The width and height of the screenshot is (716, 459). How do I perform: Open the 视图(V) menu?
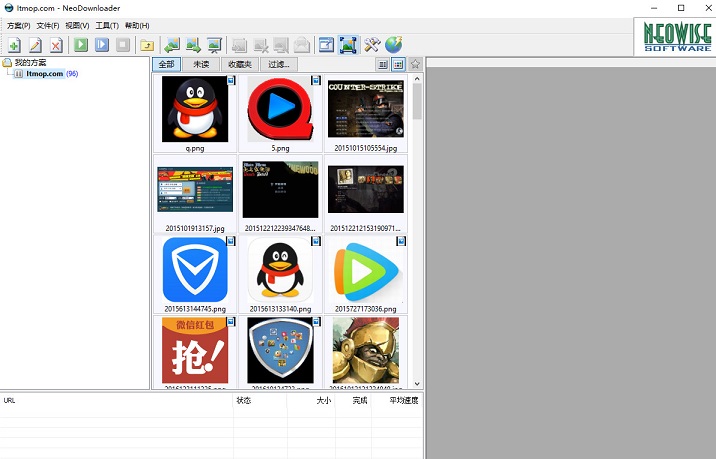pos(77,26)
